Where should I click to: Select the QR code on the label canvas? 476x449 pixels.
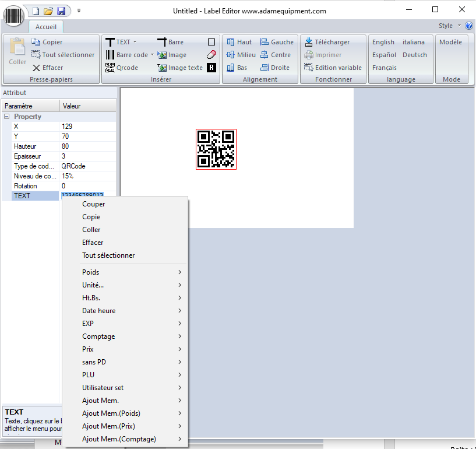[216, 149]
